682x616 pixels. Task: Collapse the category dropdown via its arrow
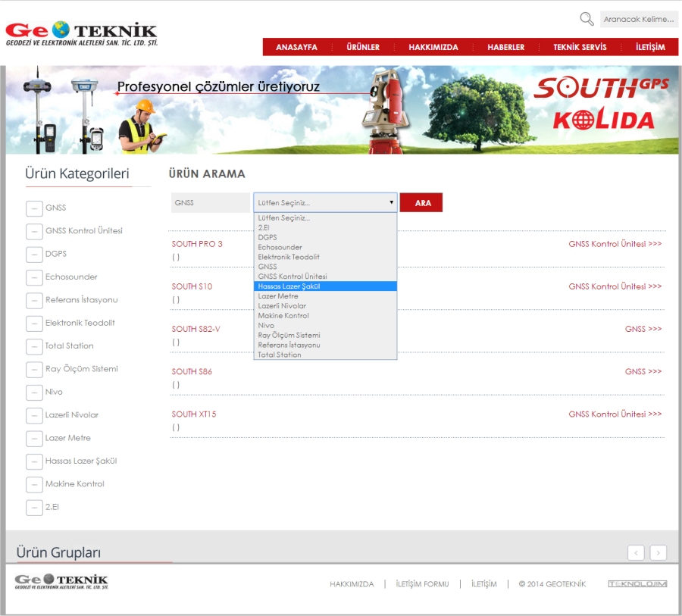point(392,202)
